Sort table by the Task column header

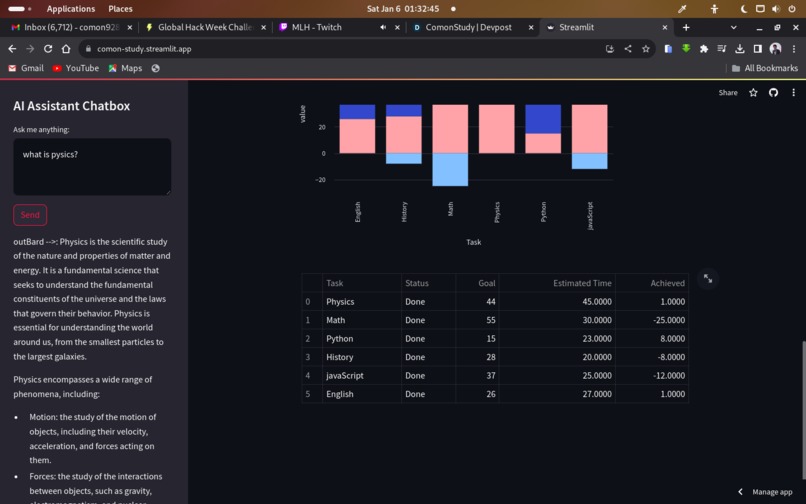pos(362,283)
